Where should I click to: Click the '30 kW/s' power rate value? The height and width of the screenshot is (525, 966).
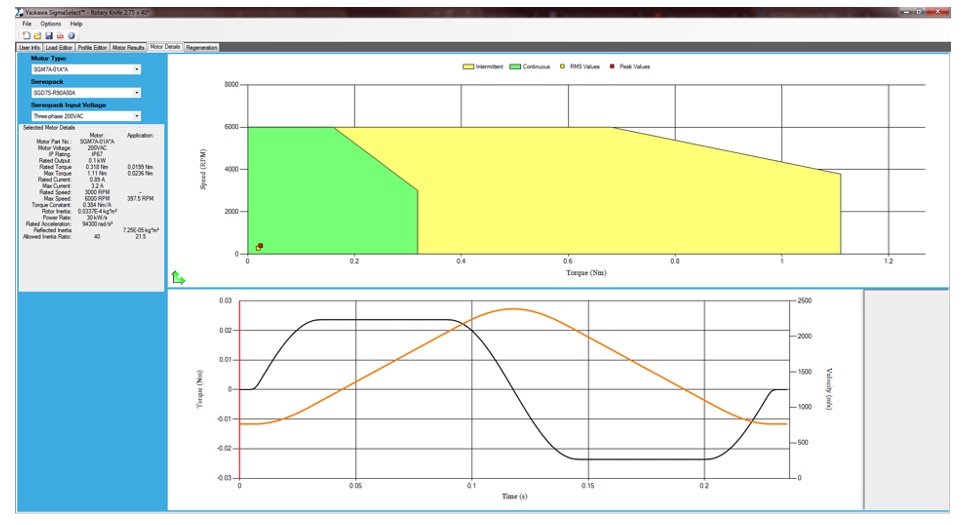tap(97, 218)
